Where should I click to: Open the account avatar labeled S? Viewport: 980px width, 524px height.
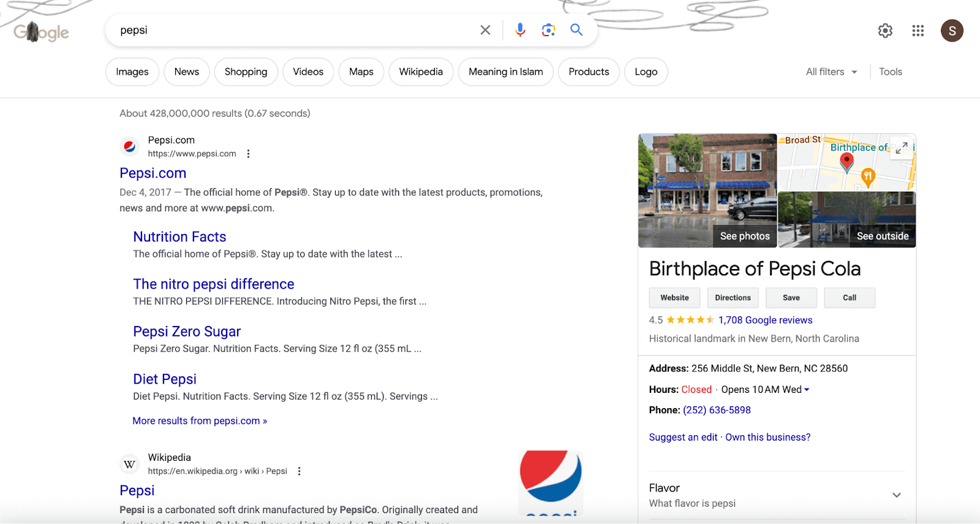tap(952, 31)
